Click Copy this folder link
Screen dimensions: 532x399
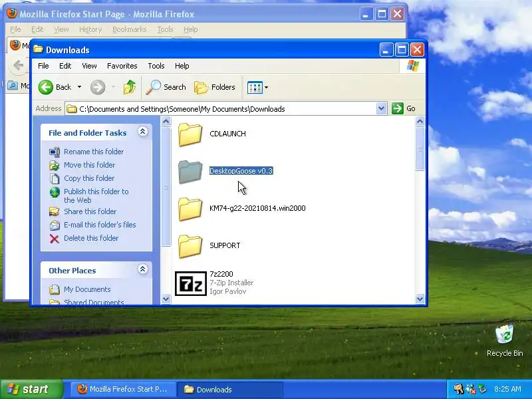(x=89, y=178)
